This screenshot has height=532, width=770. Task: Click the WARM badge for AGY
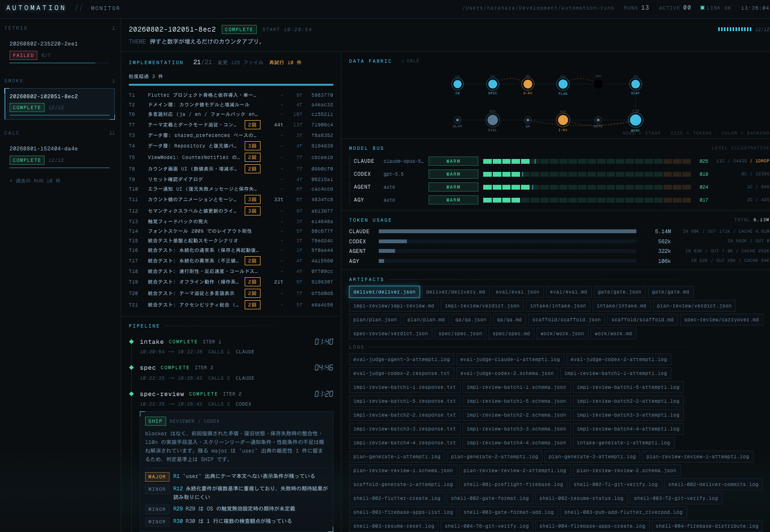pyautogui.click(x=453, y=200)
